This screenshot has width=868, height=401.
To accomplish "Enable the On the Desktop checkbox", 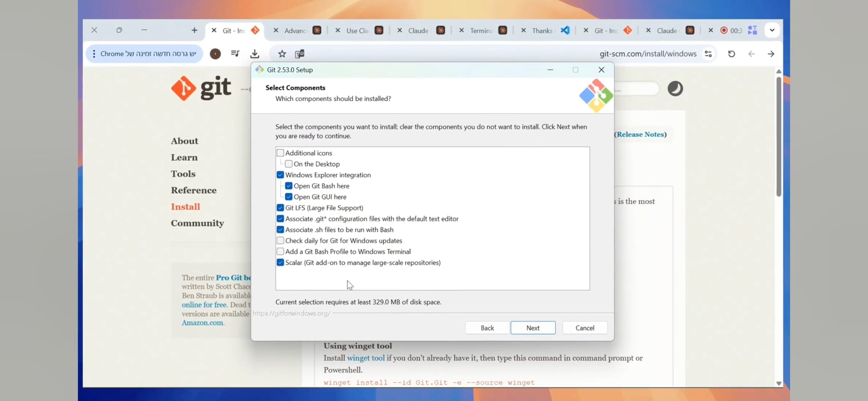I will point(289,164).
